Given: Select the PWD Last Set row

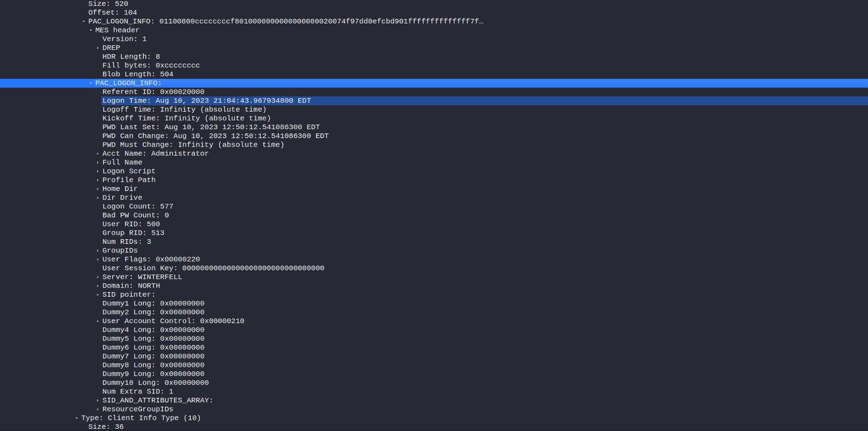Looking at the screenshot, I should pyautogui.click(x=211, y=127).
